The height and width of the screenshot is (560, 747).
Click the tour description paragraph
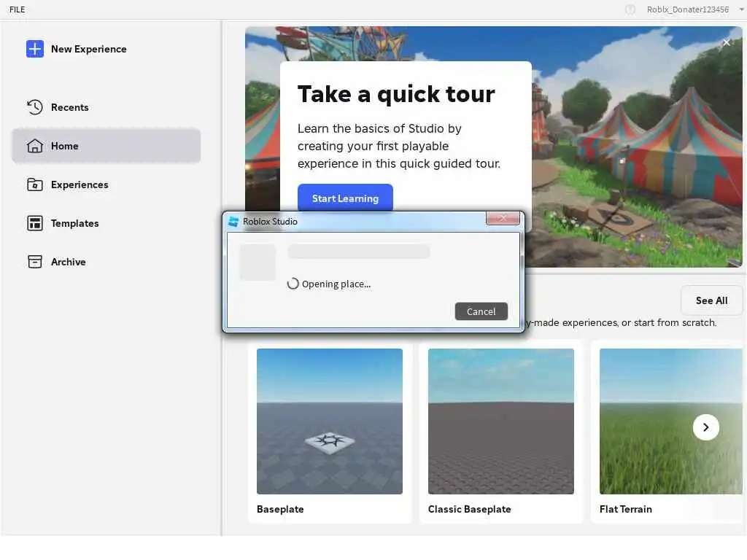(x=399, y=146)
